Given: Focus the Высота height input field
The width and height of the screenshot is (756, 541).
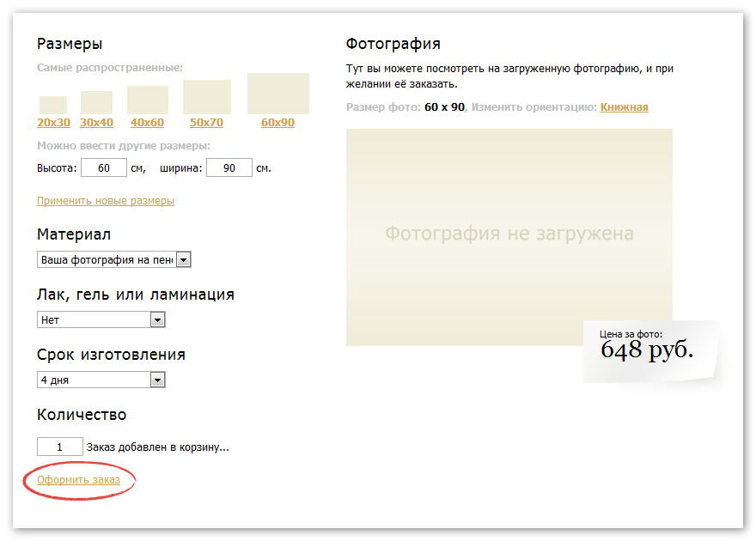Looking at the screenshot, I should pyautogui.click(x=104, y=167).
